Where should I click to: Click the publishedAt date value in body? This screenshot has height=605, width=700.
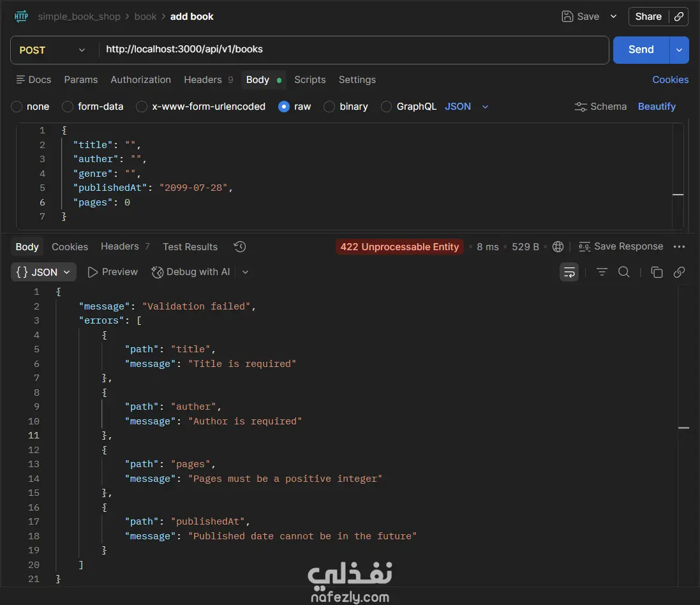(193, 188)
